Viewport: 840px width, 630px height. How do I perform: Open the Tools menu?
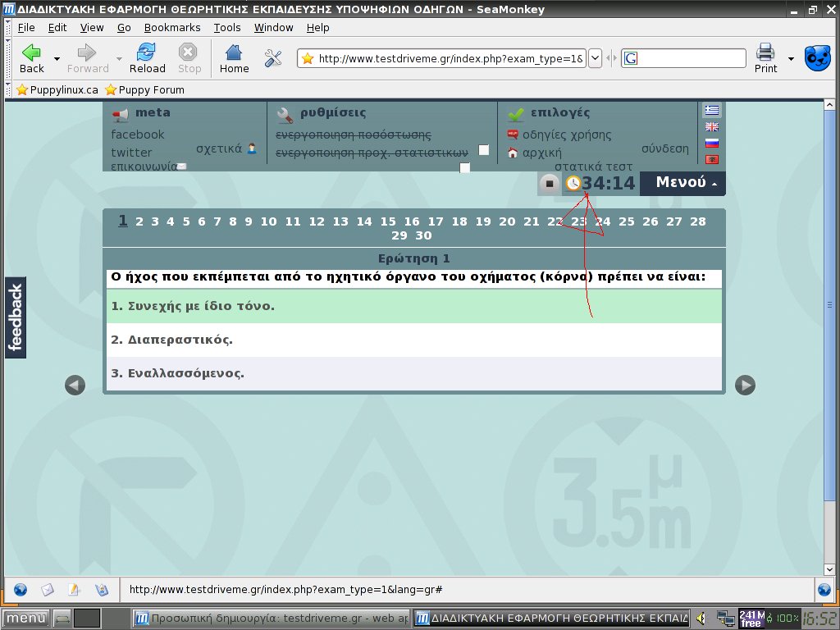227,27
